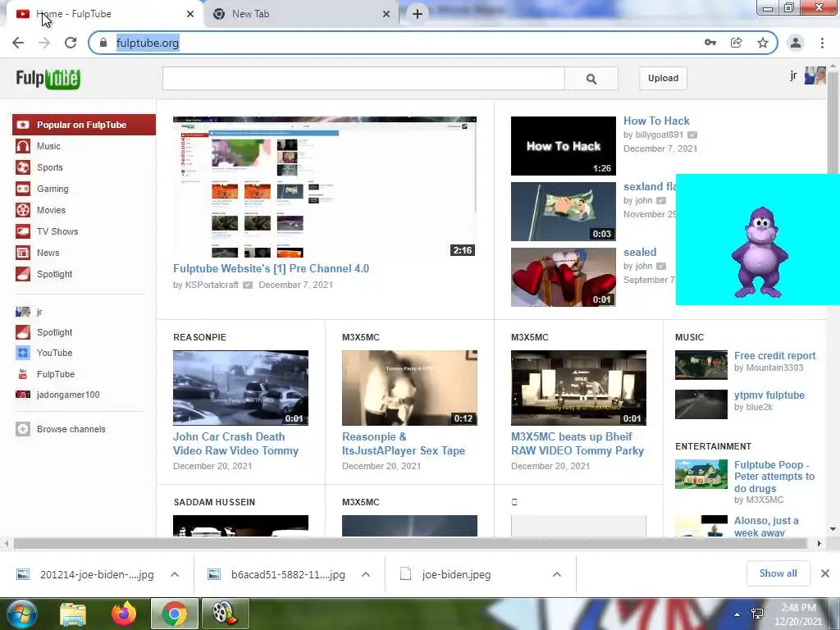The image size is (840, 630).
Task: Open the Gaming category icon
Action: click(22, 189)
